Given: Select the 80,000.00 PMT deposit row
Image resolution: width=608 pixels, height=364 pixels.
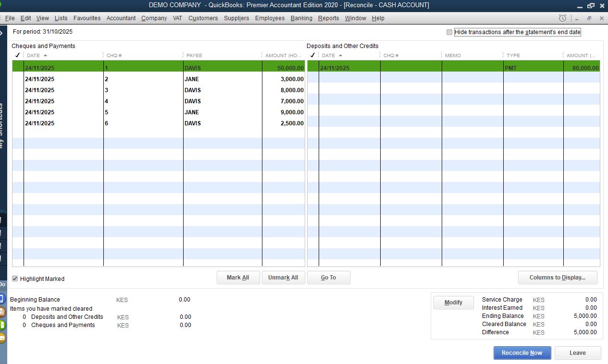Looking at the screenshot, I should click(x=453, y=68).
